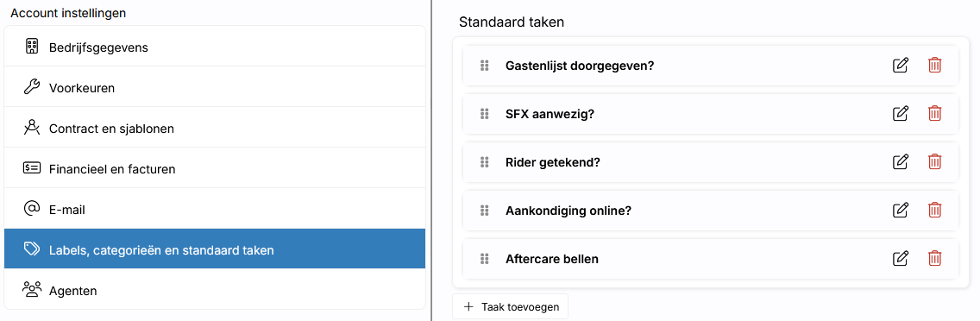The image size is (980, 321).
Task: Trash the Aankondiging online task
Action: 934,211
